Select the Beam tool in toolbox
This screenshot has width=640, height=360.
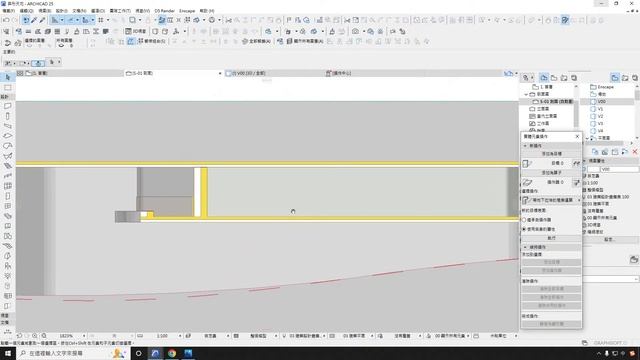(8, 126)
